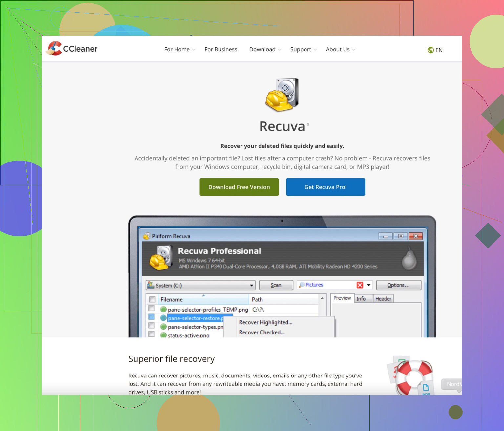
Task: Check the pane-selector-profiles_TEMP.png checkbox
Action: 151,308
